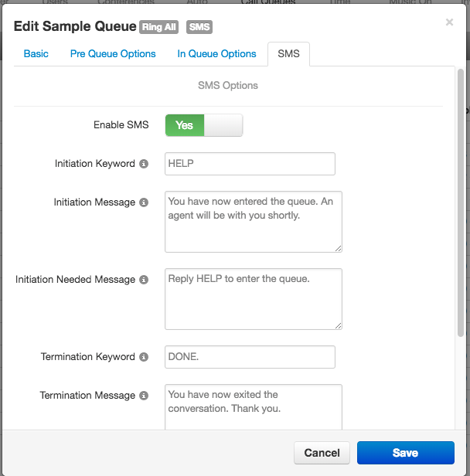This screenshot has width=470, height=476.
Task: Click info icon beside Termination Keyword
Action: (x=143, y=357)
